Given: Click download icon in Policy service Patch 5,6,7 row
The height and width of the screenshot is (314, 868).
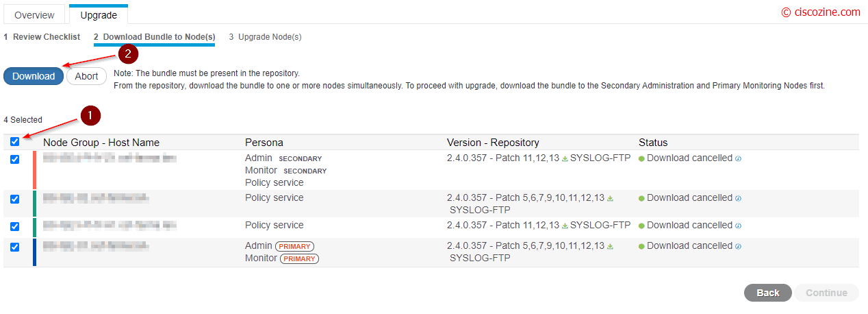Looking at the screenshot, I should (x=610, y=198).
